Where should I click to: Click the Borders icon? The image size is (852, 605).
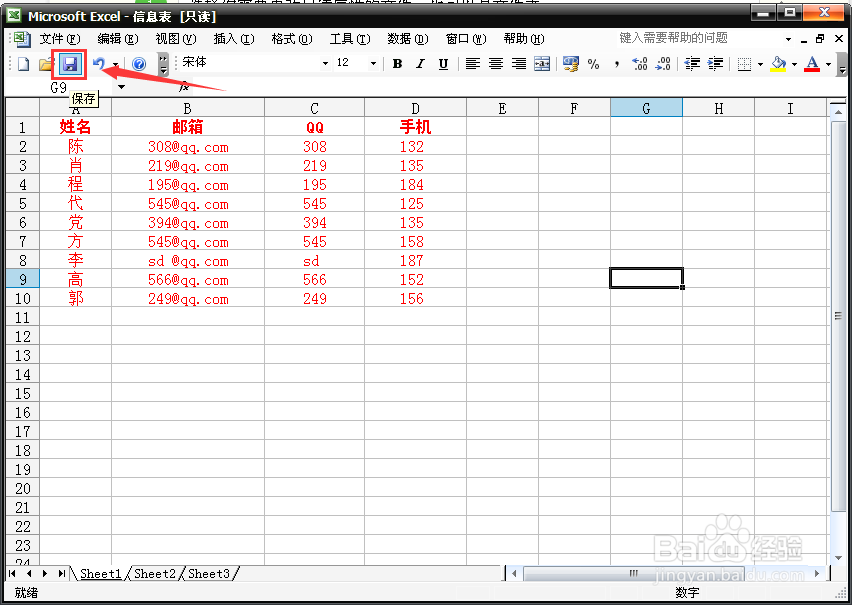[744, 64]
